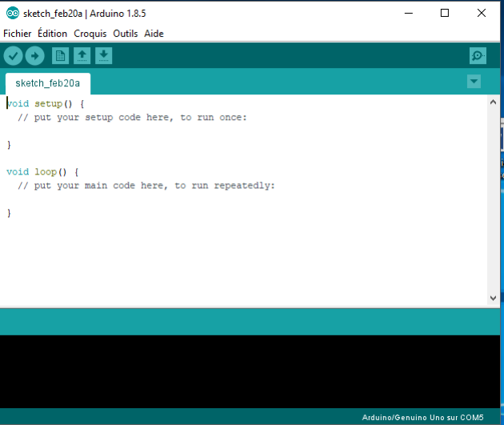Click the closing brace of setup function
This screenshot has height=425, width=504.
tap(9, 145)
